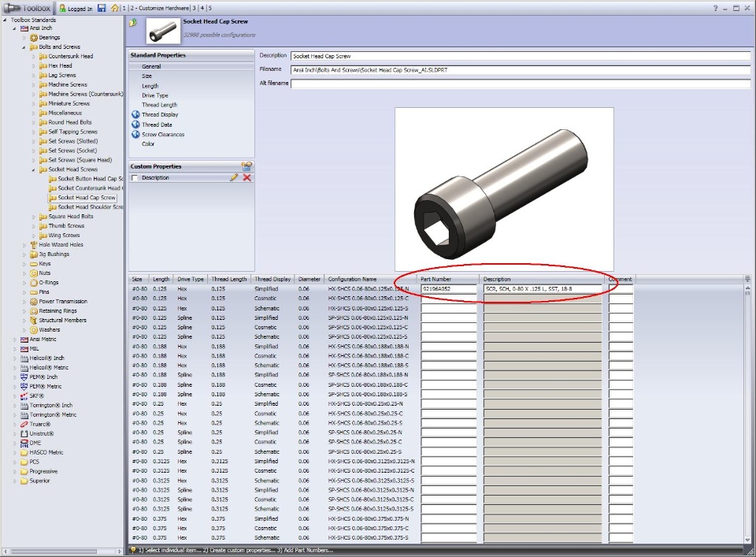Expand the PEM Inch standard
The image size is (756, 557).
(x=14, y=377)
